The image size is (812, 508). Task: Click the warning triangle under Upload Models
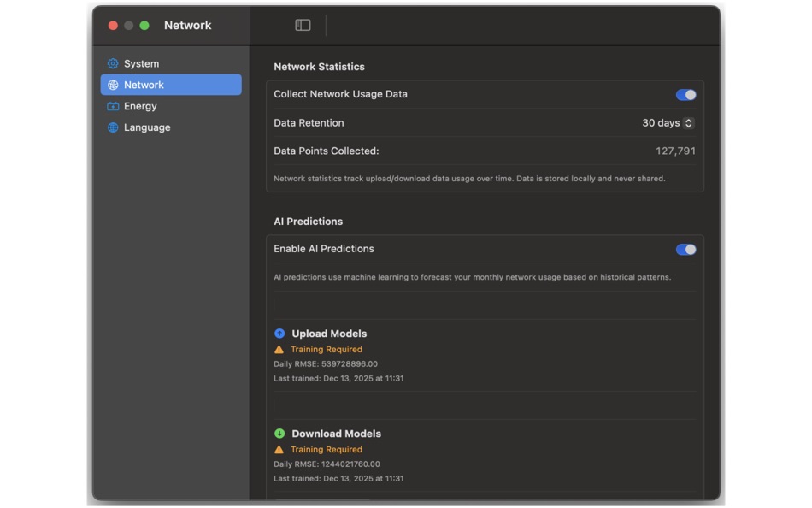pyautogui.click(x=278, y=349)
